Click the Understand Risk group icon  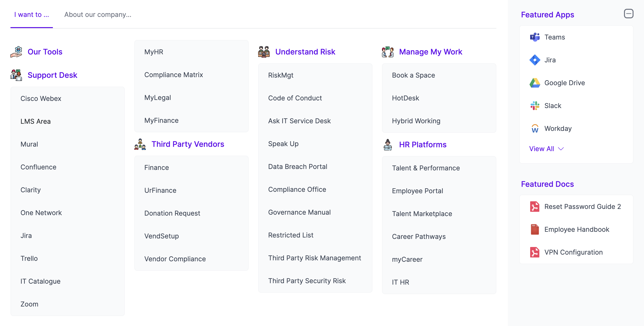tap(264, 52)
